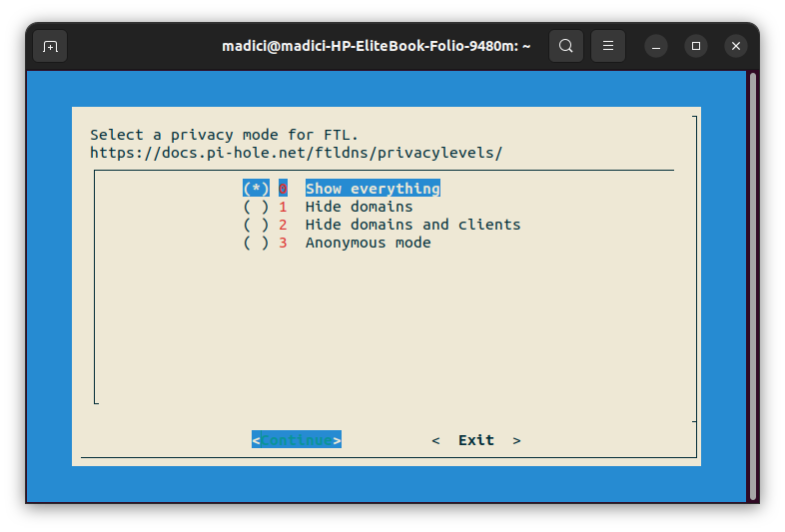785x532 pixels.
Task: Select radio button for Hide domains
Action: click(x=256, y=207)
